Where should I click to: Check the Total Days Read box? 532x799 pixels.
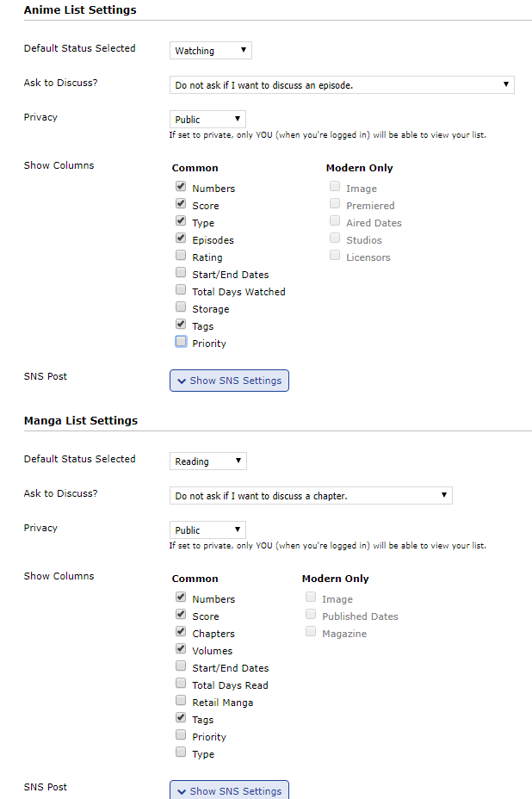pyautogui.click(x=181, y=684)
